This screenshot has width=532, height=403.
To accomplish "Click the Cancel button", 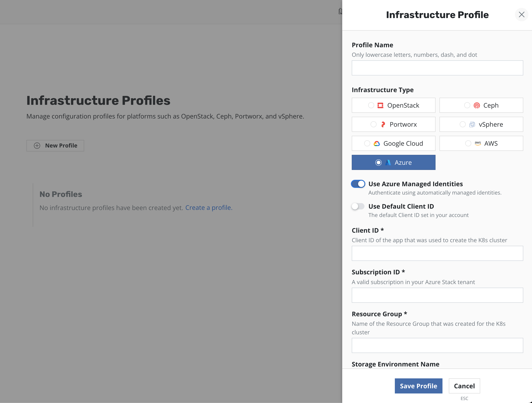I will click(x=464, y=386).
